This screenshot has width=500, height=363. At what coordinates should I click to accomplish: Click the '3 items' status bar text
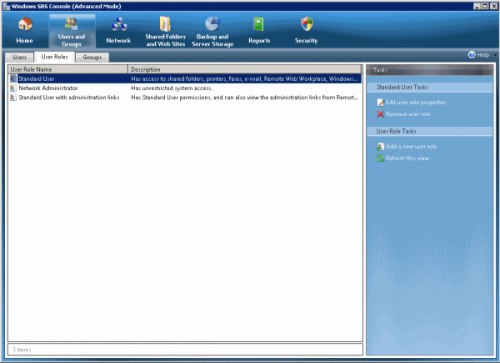[x=22, y=350]
